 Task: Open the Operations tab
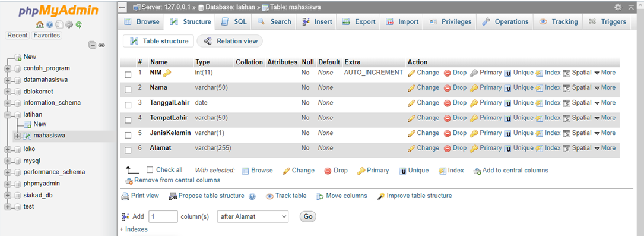pyautogui.click(x=505, y=22)
